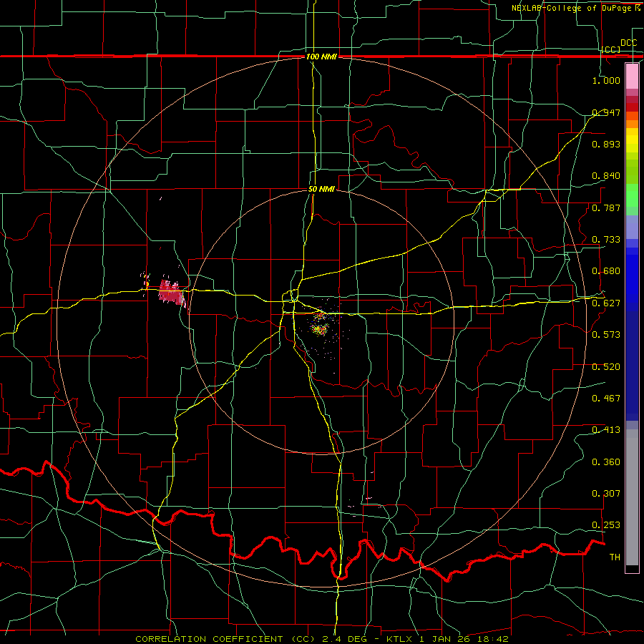
Task: Click the 0.467 scale value
Action: click(x=606, y=399)
